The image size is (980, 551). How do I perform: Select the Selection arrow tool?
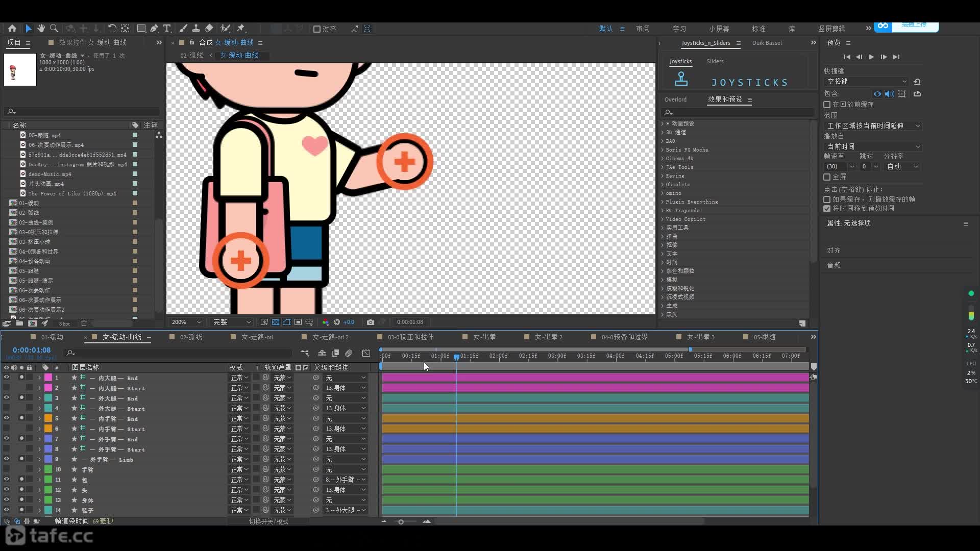click(28, 29)
